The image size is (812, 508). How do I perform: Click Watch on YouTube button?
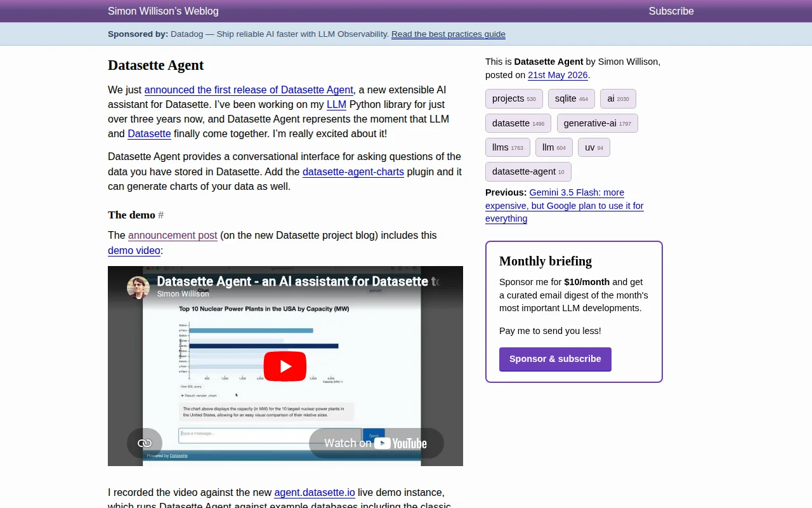tap(376, 443)
